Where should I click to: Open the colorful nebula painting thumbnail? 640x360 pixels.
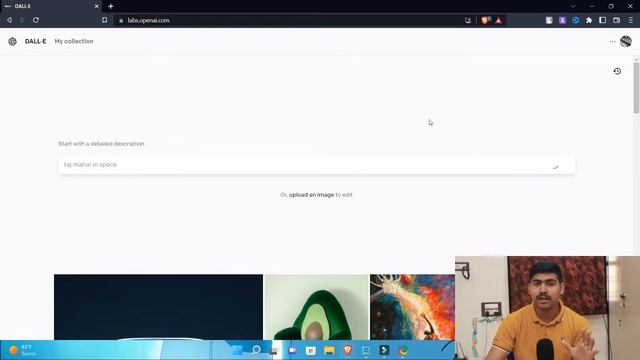click(x=412, y=307)
